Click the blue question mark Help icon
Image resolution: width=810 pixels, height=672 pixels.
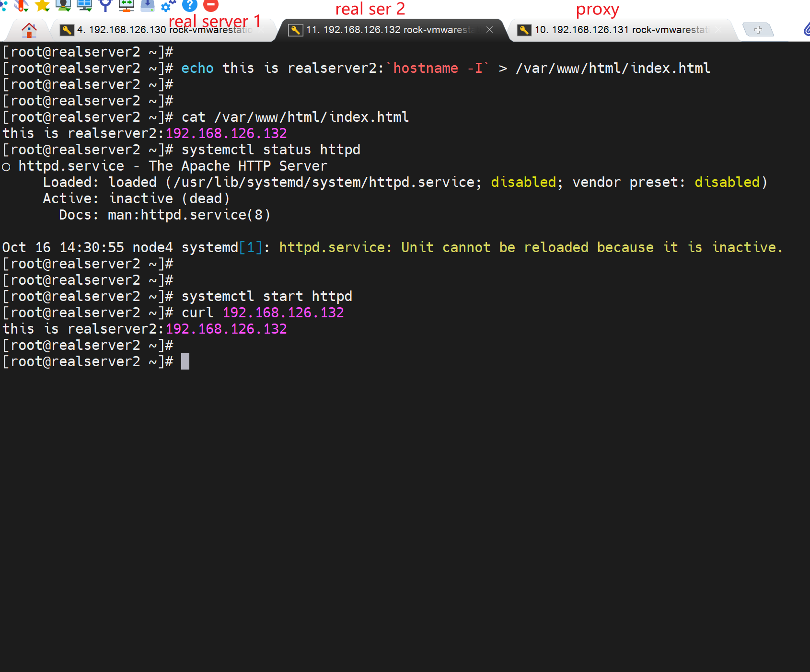[x=190, y=5]
